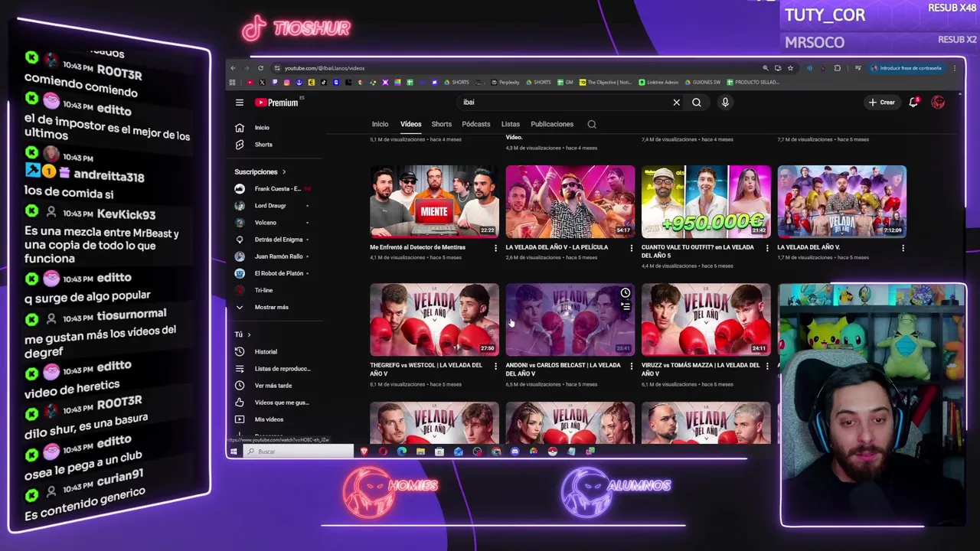
Task: Open options menu for LA VELADA PELÍCULA video
Action: 632,248
